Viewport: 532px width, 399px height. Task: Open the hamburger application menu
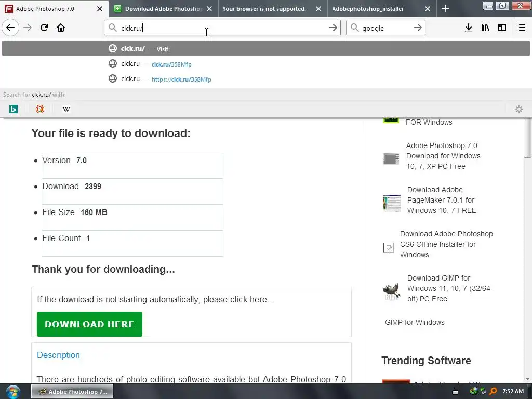522,28
